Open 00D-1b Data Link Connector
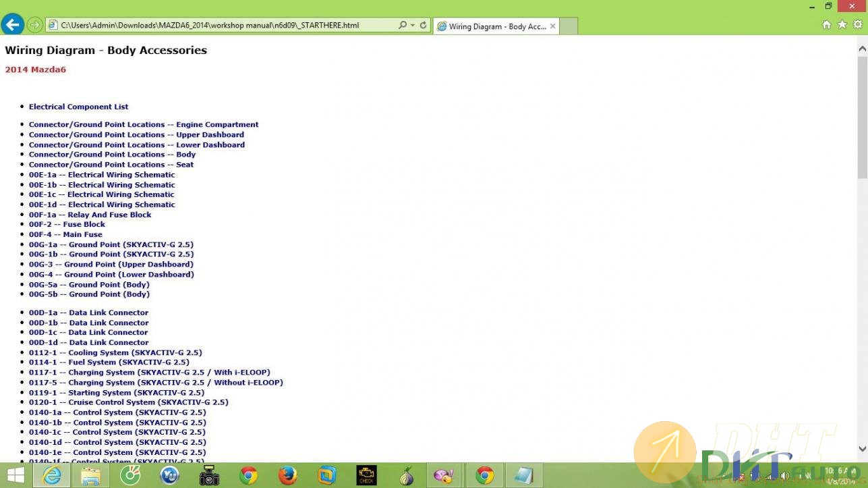868x488 pixels. coord(89,323)
